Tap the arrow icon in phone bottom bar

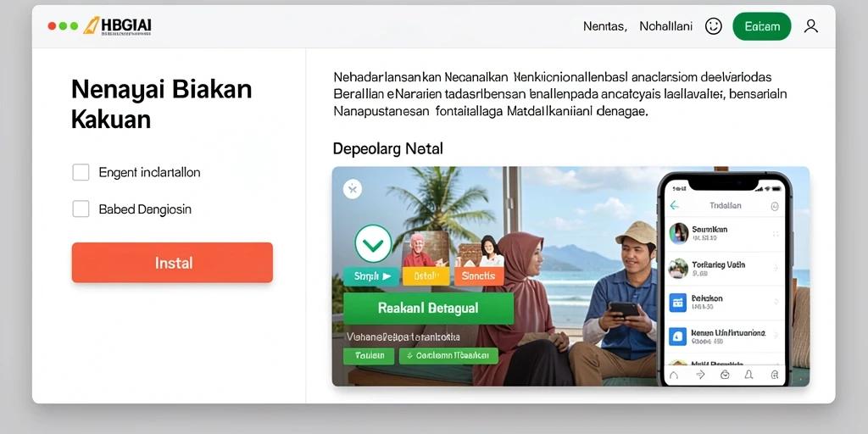coord(699,375)
